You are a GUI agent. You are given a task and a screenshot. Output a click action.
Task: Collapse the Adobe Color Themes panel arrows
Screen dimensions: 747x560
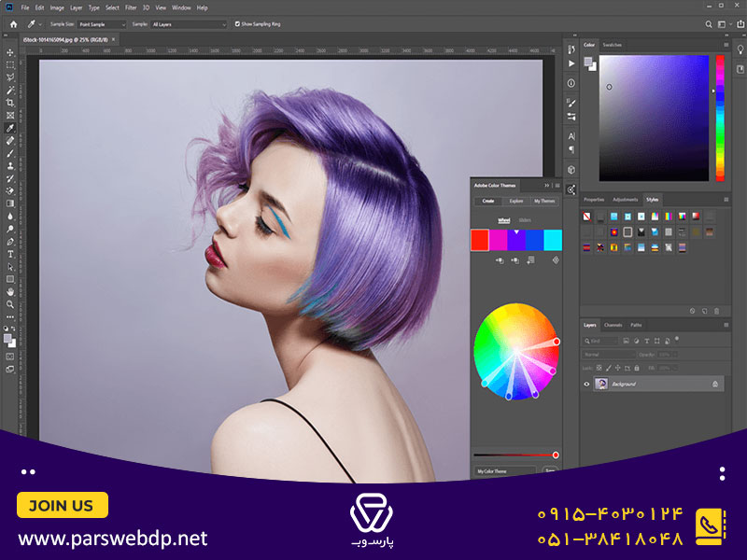tap(547, 185)
